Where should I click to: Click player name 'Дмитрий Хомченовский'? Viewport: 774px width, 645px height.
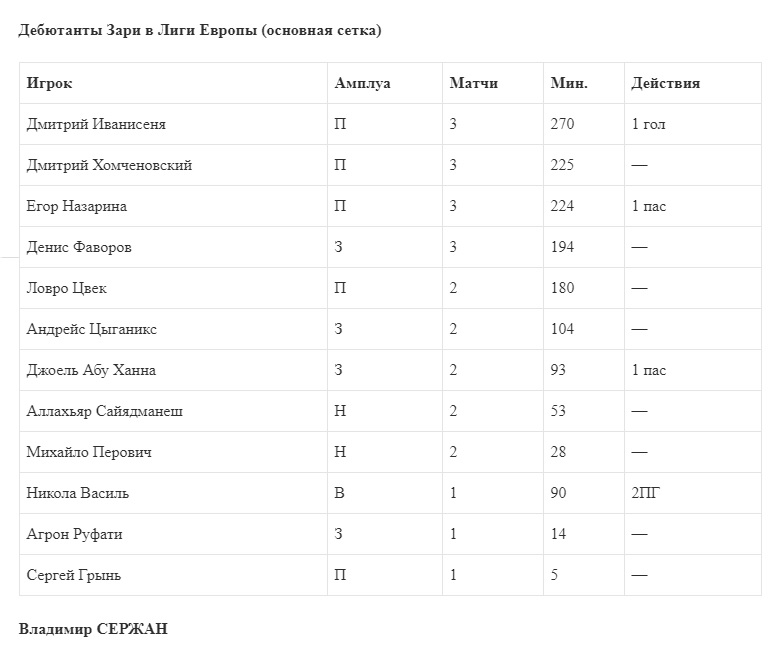coord(109,165)
